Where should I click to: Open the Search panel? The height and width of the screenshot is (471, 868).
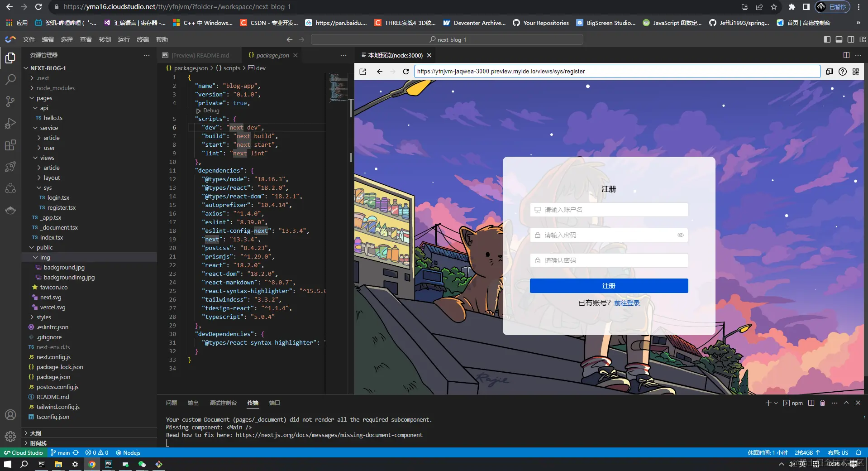click(x=10, y=79)
